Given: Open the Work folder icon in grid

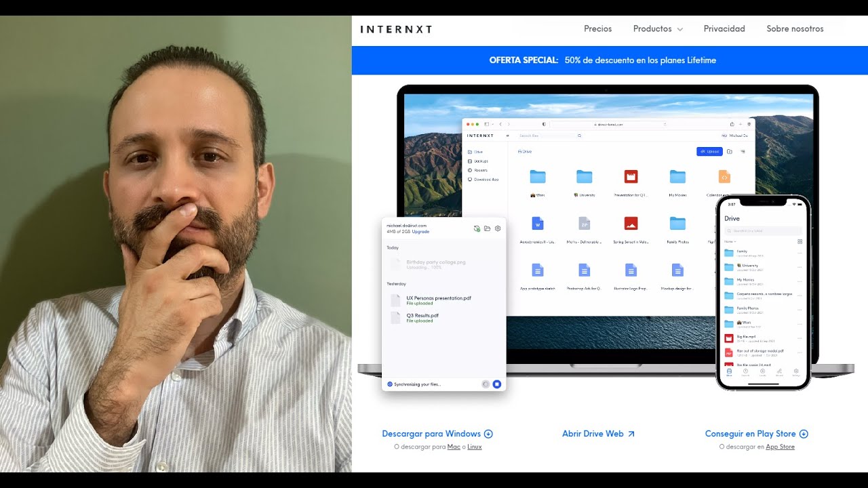Looking at the screenshot, I should (538, 177).
